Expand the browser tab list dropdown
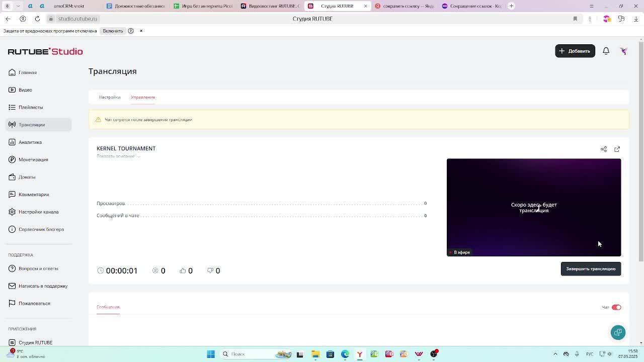This screenshot has width=644, height=362. tap(18, 6)
